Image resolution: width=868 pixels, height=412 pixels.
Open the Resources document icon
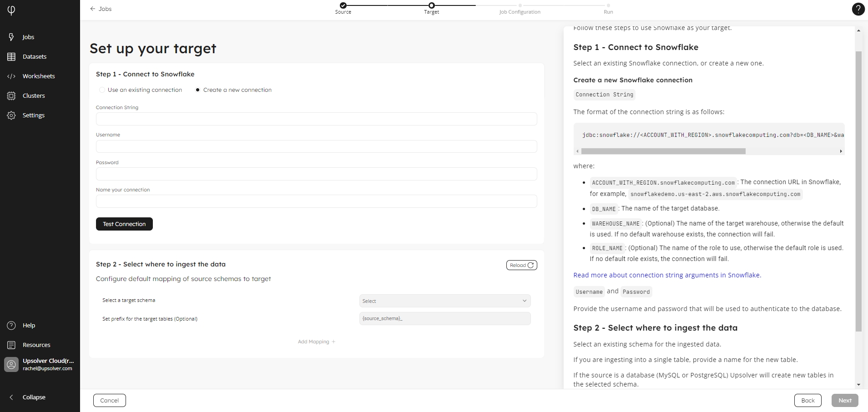pyautogui.click(x=11, y=345)
